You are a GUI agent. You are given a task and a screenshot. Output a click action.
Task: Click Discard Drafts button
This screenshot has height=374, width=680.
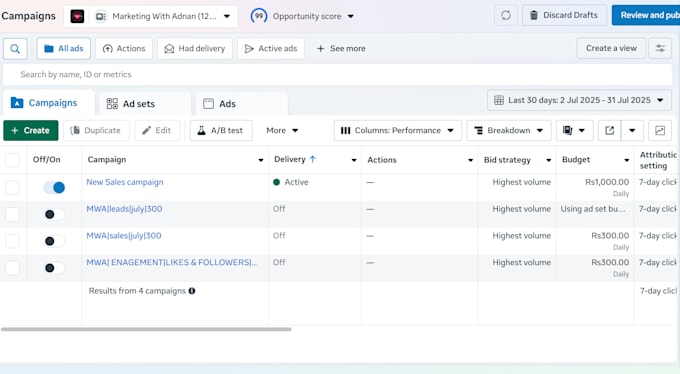point(564,15)
